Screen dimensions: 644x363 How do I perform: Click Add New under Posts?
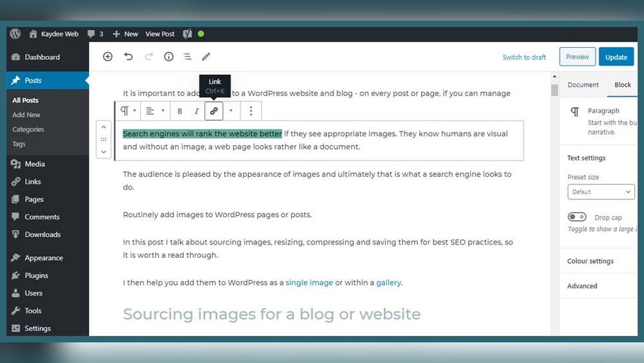click(x=26, y=115)
